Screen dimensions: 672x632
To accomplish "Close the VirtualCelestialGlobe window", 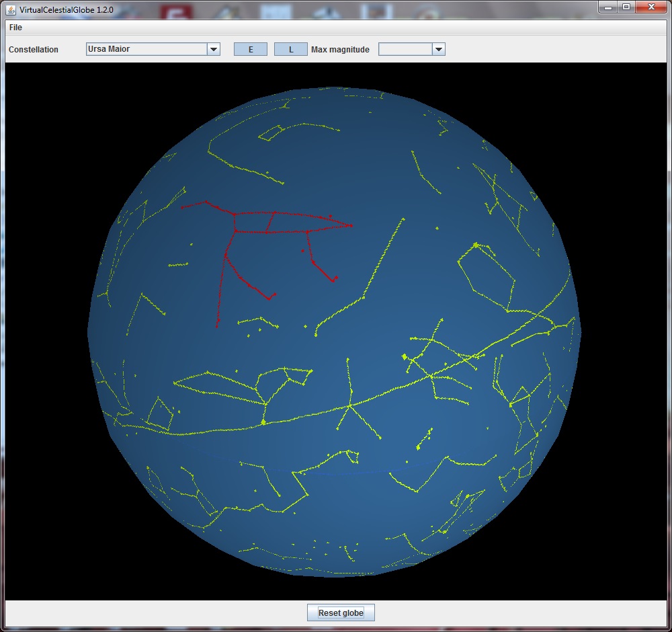I will 650,7.
